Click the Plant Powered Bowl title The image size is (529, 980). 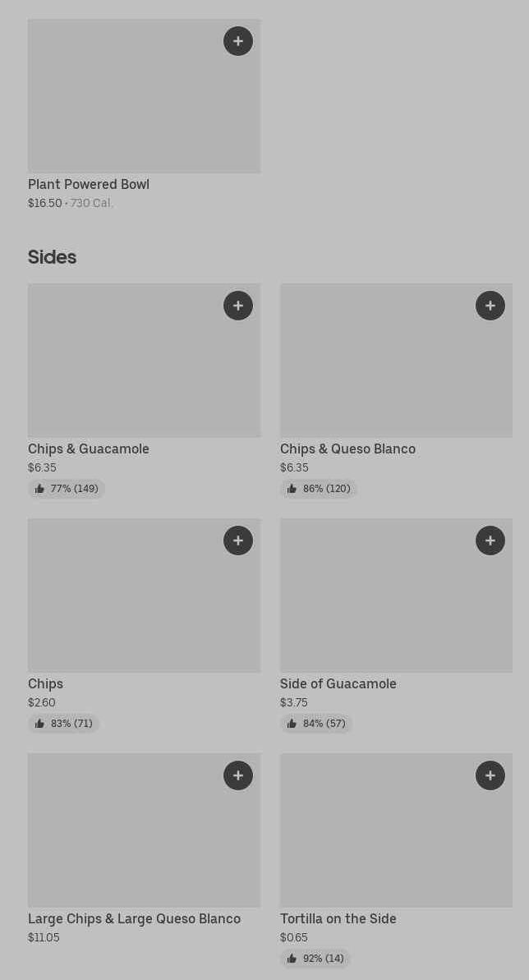coord(89,185)
